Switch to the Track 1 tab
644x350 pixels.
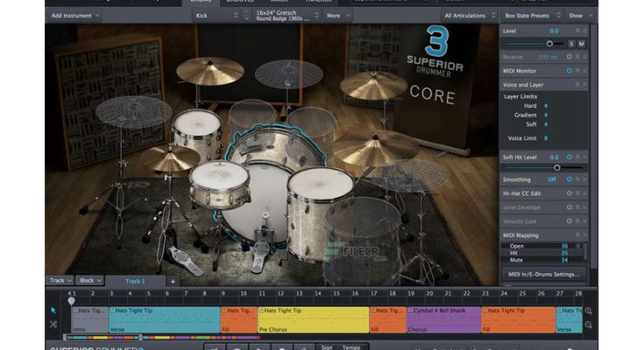[134, 281]
